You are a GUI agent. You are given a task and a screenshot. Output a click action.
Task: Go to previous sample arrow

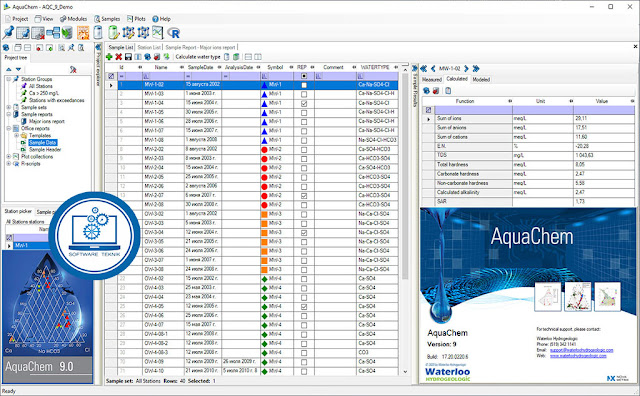433,69
